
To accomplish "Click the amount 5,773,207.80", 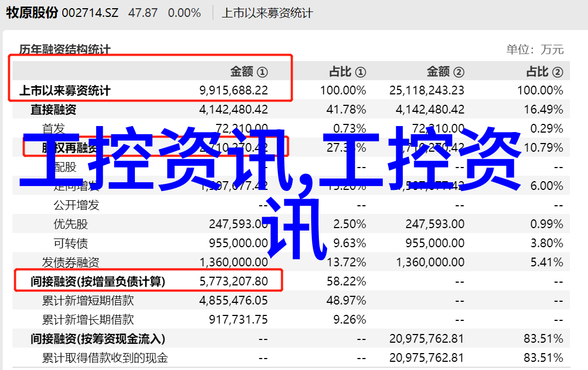I will point(234,282).
